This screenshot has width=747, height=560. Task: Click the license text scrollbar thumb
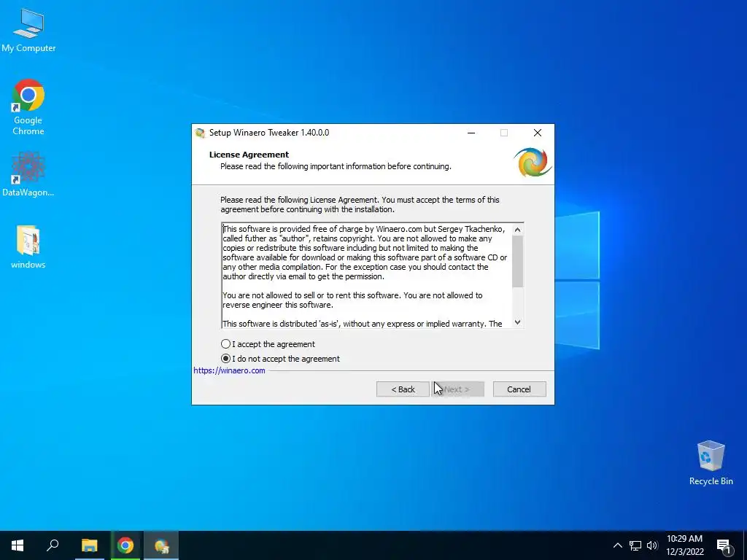point(518,262)
